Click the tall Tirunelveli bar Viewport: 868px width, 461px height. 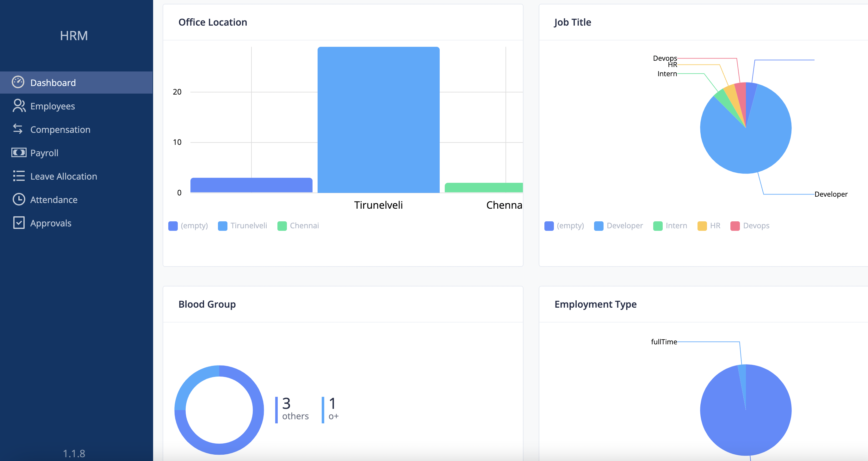pos(378,120)
